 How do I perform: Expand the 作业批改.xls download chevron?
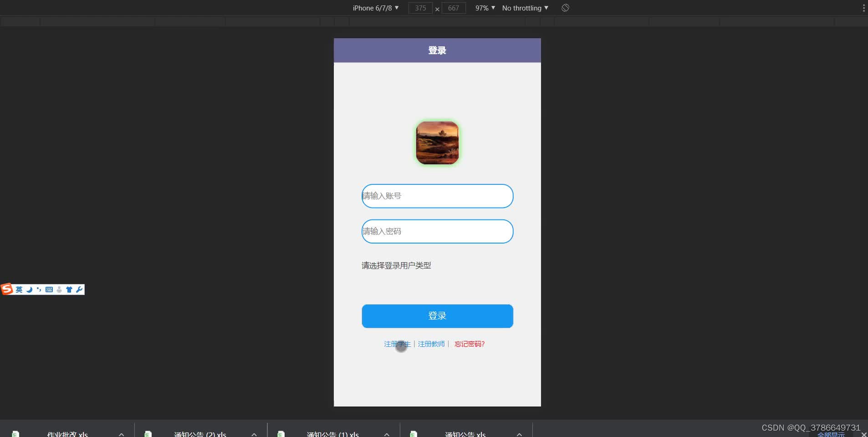tap(121, 434)
